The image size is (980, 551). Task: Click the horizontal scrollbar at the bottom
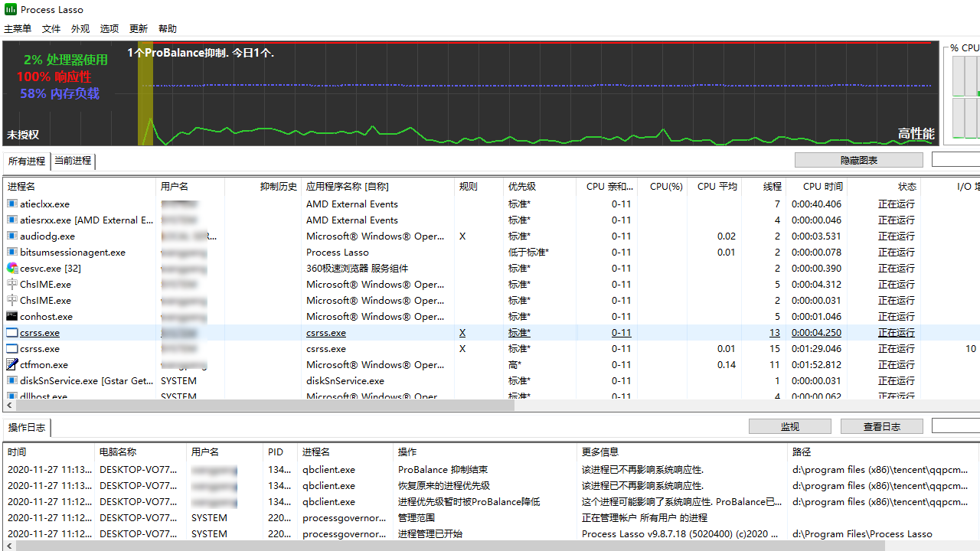pos(490,546)
